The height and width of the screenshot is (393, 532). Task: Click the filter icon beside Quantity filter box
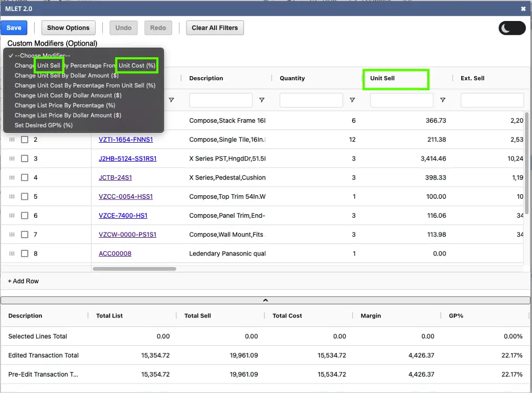(x=352, y=100)
